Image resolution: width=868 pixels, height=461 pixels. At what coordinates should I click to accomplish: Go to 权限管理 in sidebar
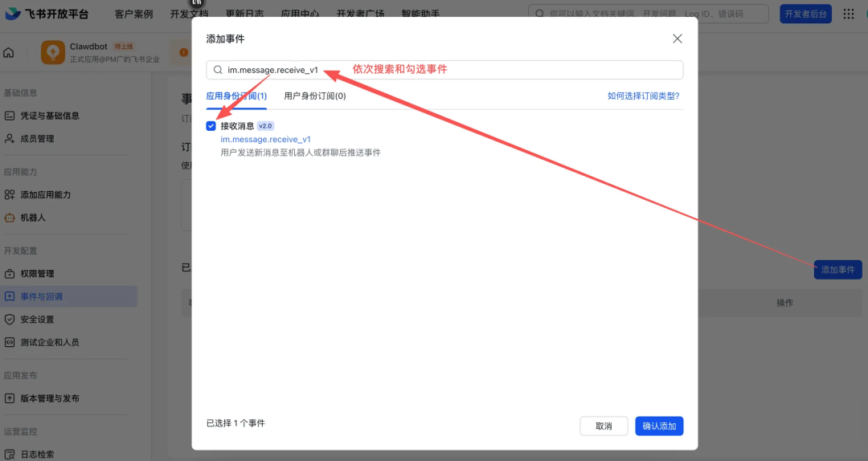tap(37, 274)
